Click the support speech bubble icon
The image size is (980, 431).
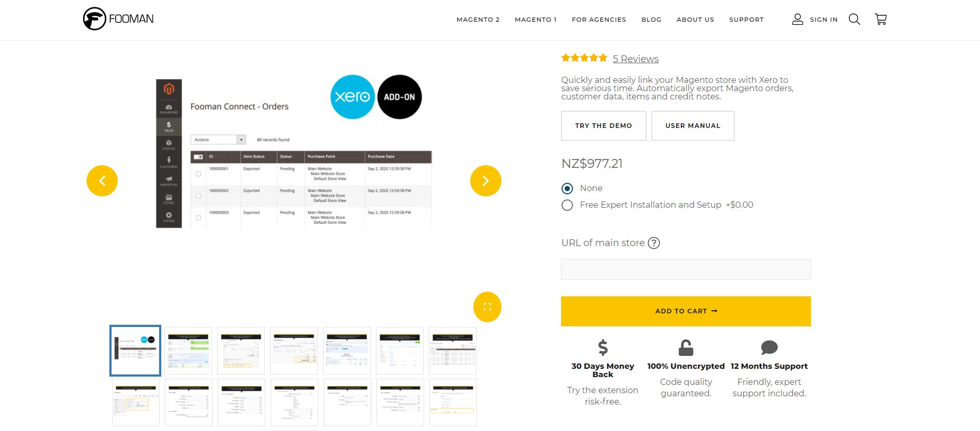pos(769,347)
